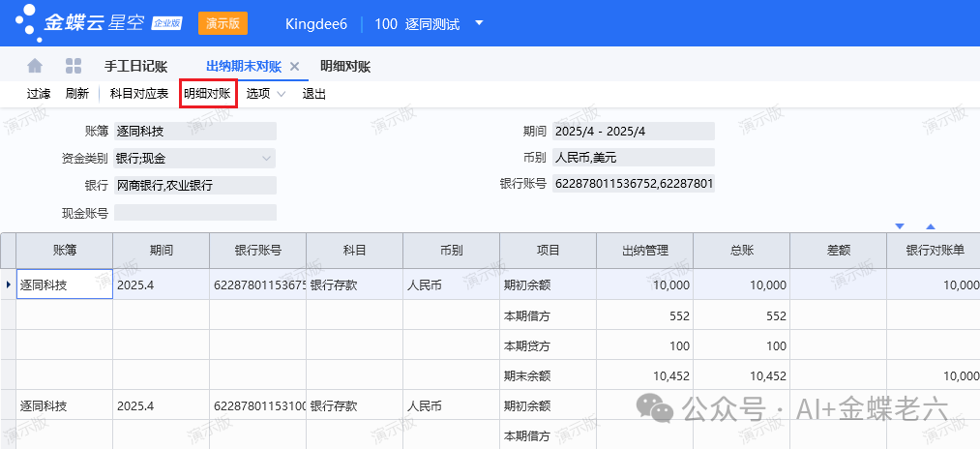Click the 演示版 orange badge
The width and height of the screenshot is (980, 449).
click(x=223, y=23)
